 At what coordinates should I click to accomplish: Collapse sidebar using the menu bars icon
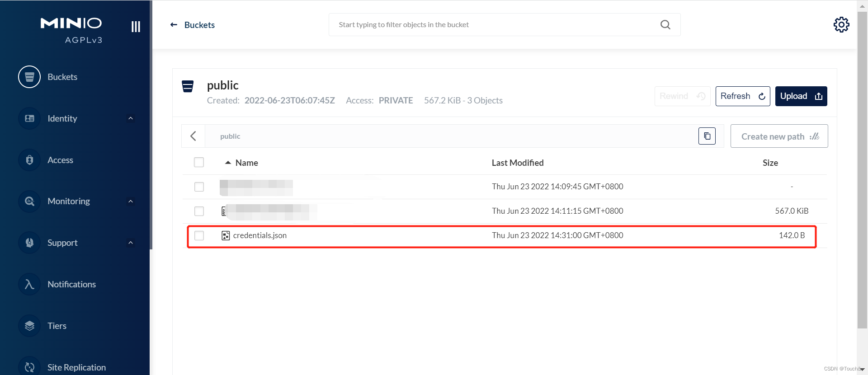(136, 27)
